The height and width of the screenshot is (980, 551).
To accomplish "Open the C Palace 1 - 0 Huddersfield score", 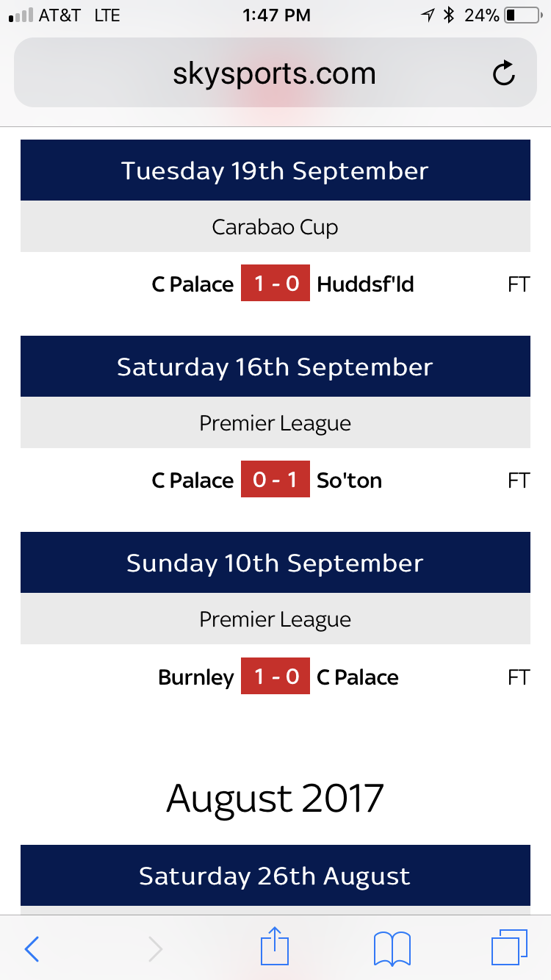I will [275, 284].
